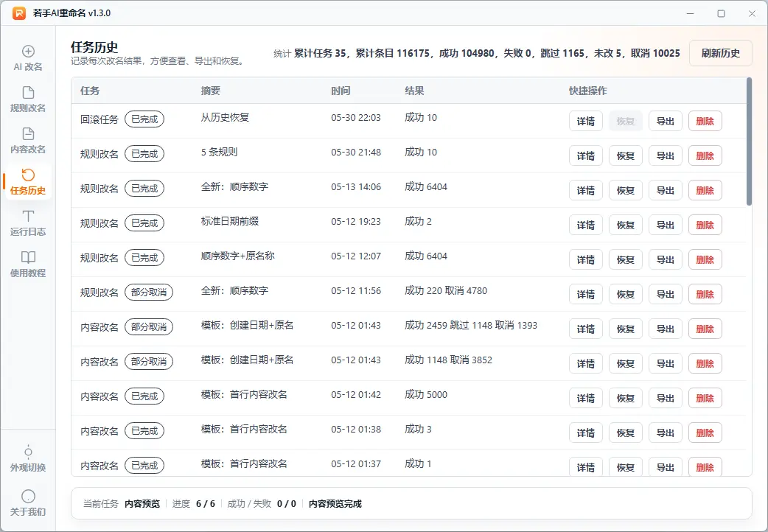Export the task 成功 1148 取消 3852
This screenshot has height=532, width=768.
pyautogui.click(x=665, y=363)
